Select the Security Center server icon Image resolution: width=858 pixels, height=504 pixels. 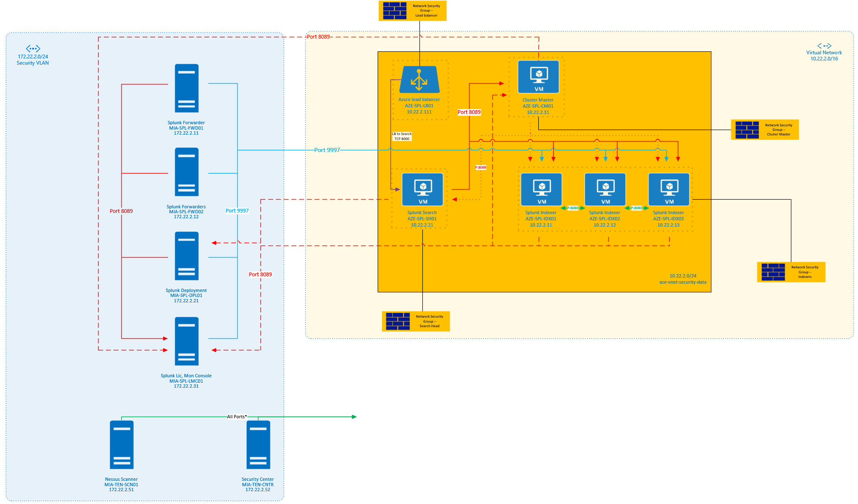pos(258,445)
